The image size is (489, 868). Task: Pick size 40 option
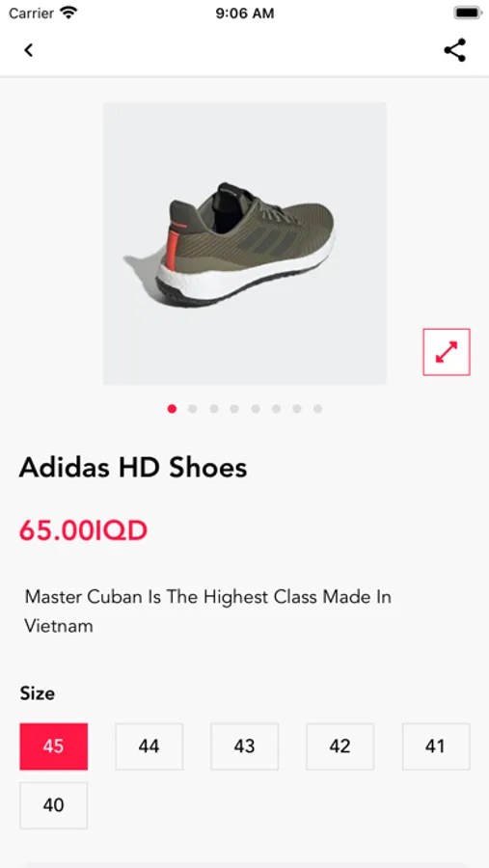tap(54, 805)
